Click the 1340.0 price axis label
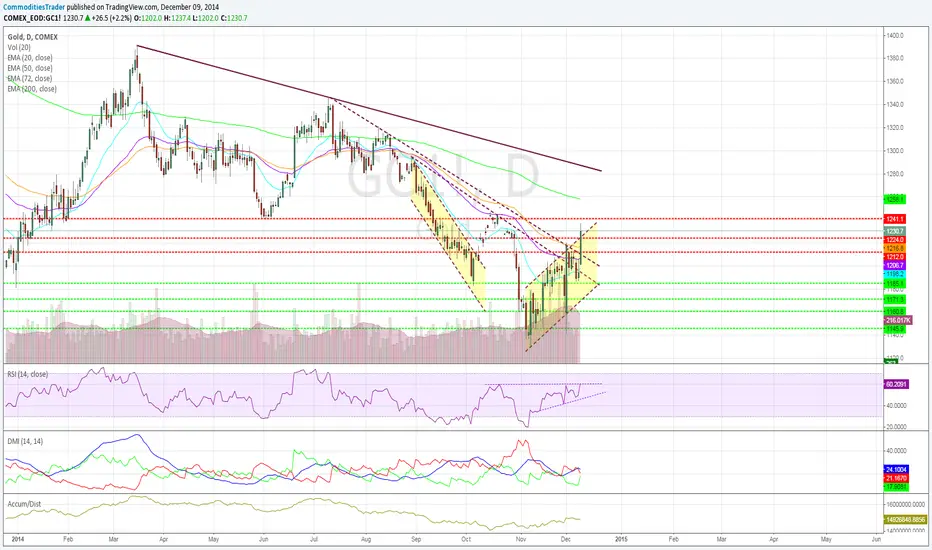The height and width of the screenshot is (550, 932). click(x=895, y=105)
